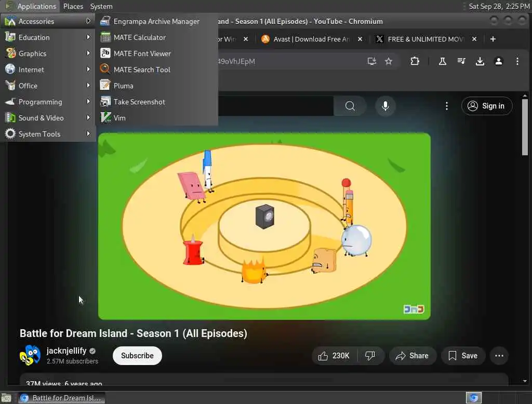Open the jacknjellify channel name link
Viewport: 532px width, 404px height.
pos(66,351)
